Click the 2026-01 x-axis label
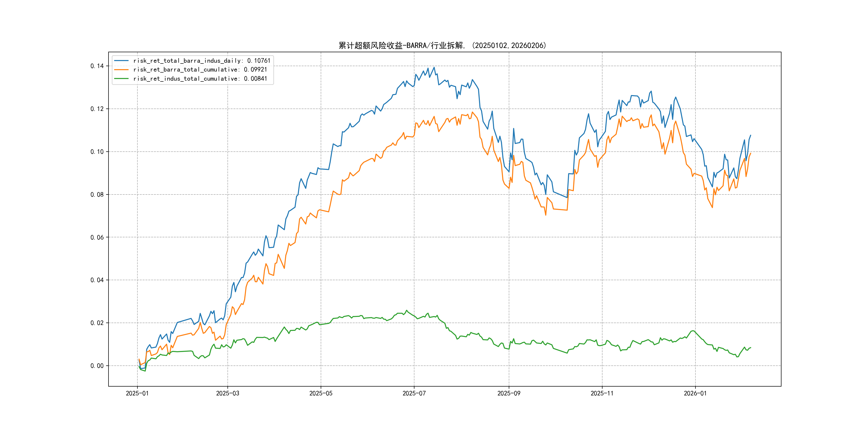This screenshot has width=868, height=434. click(x=695, y=393)
